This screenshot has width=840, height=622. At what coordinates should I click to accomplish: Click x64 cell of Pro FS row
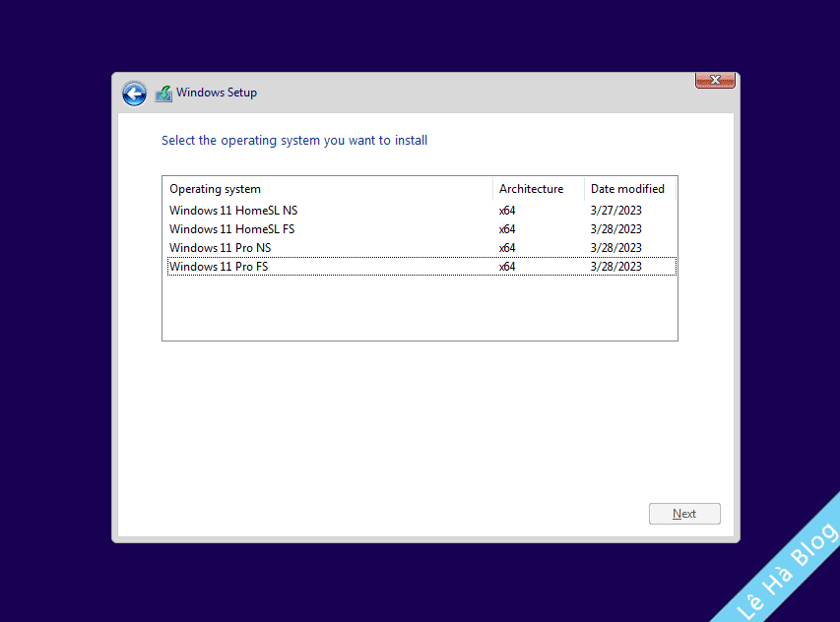pos(507,267)
